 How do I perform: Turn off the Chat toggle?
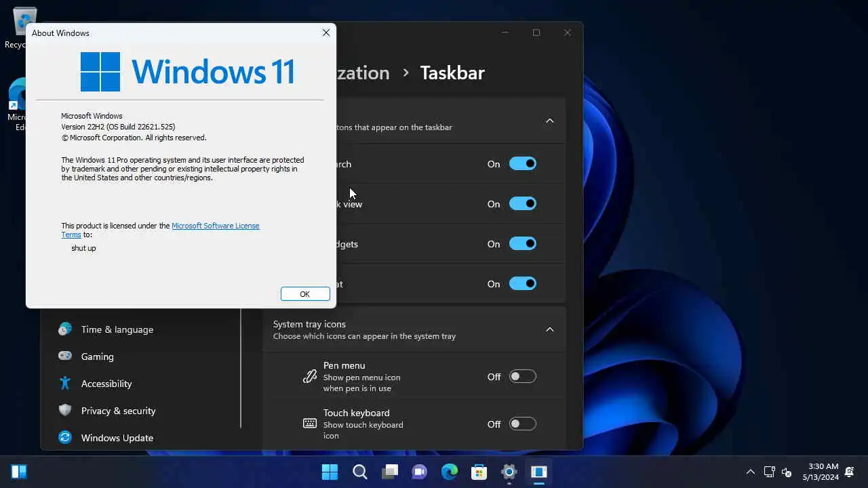523,283
